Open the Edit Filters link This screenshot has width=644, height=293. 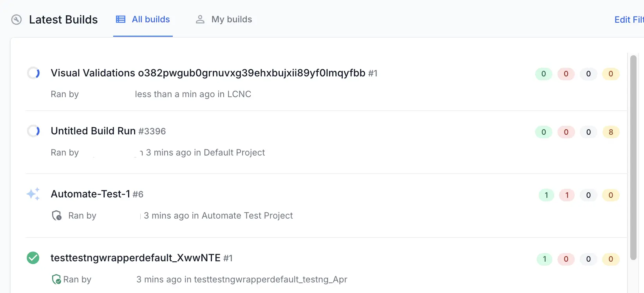pos(629,20)
